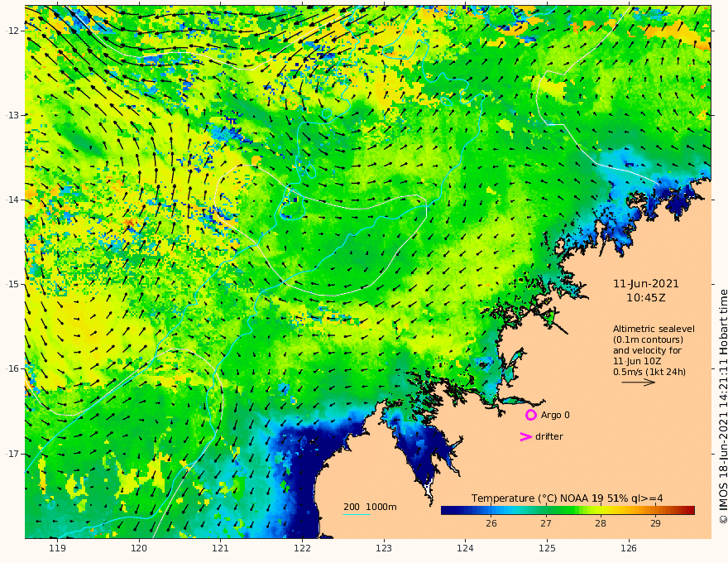Click latitude axis label -13
This screenshot has width=728, height=563.
pos(12,115)
